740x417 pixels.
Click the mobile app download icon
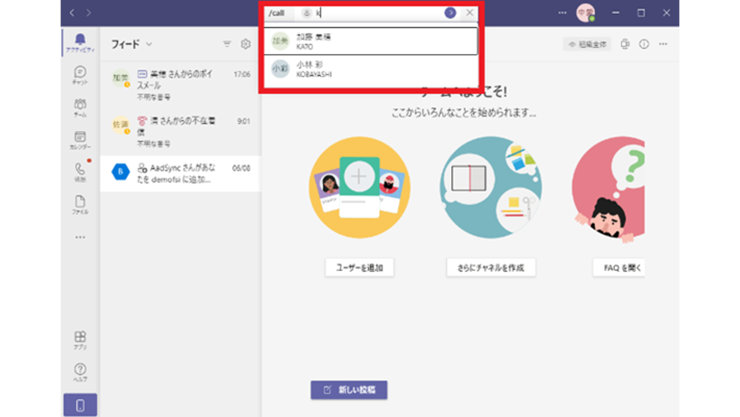point(80,405)
